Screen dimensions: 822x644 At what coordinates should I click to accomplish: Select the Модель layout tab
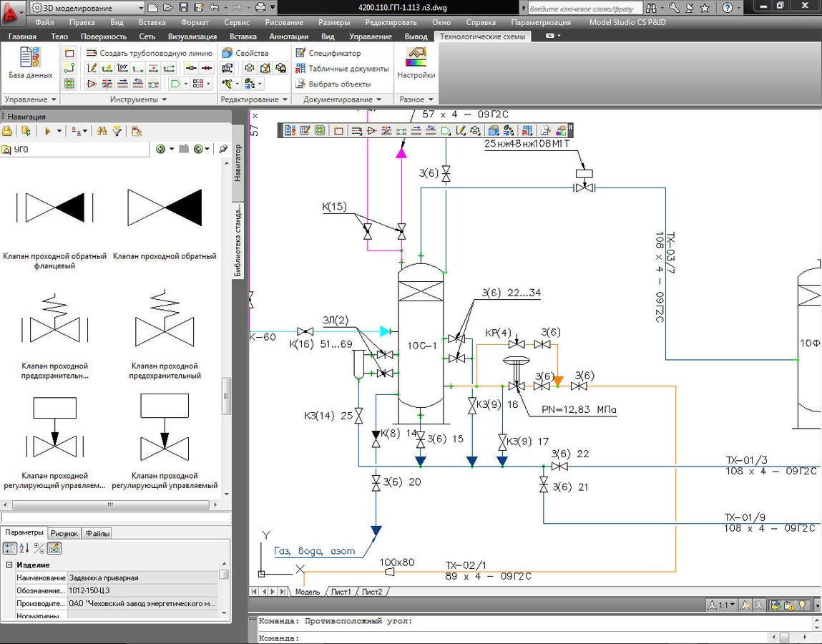point(307,592)
